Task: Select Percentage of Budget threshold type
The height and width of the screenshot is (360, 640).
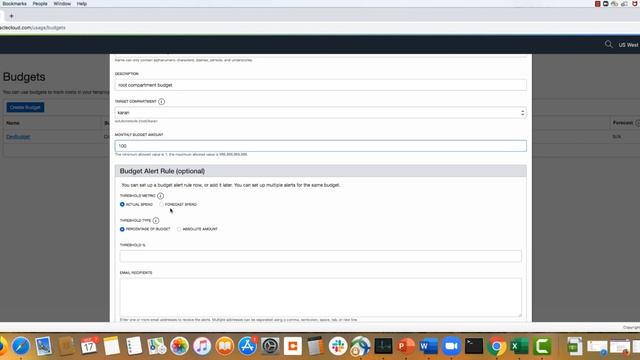Action: pos(122,229)
